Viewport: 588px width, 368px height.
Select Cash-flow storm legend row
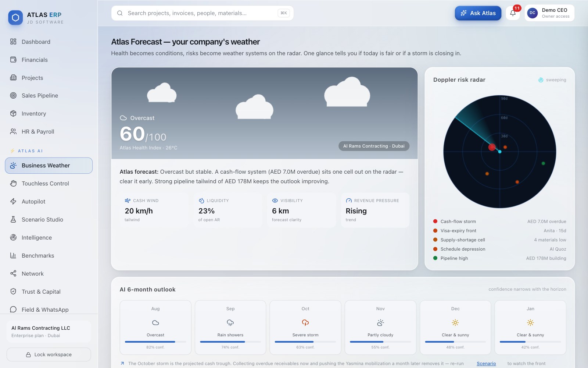point(499,222)
